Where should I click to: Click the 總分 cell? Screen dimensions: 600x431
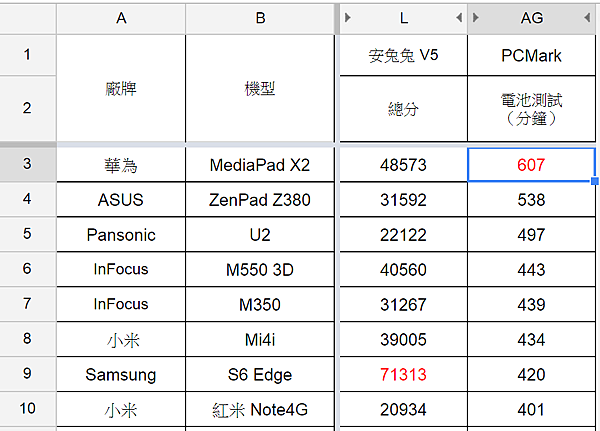(403, 109)
